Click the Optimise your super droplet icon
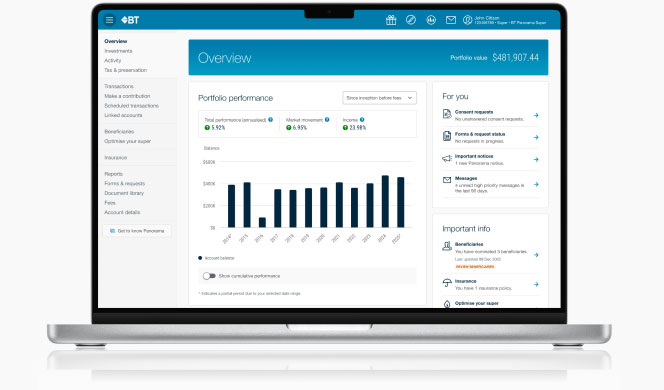 447,304
